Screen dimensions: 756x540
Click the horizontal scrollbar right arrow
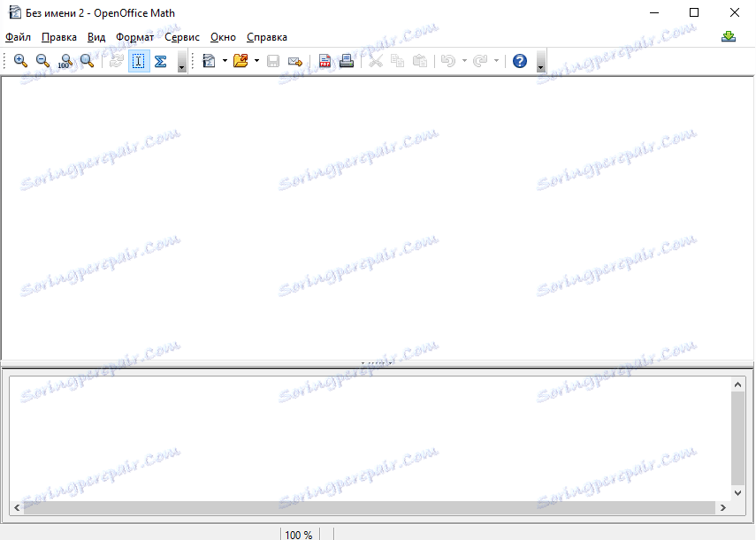pyautogui.click(x=723, y=507)
